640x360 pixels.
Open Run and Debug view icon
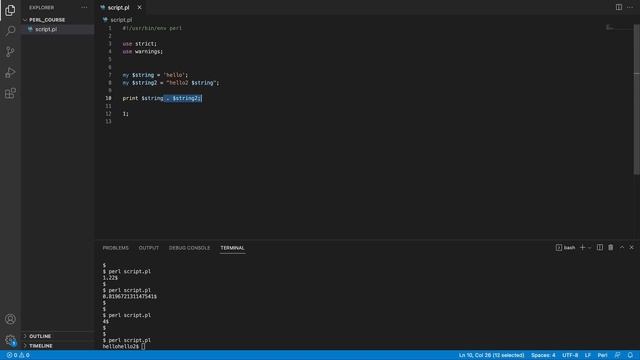click(10, 73)
